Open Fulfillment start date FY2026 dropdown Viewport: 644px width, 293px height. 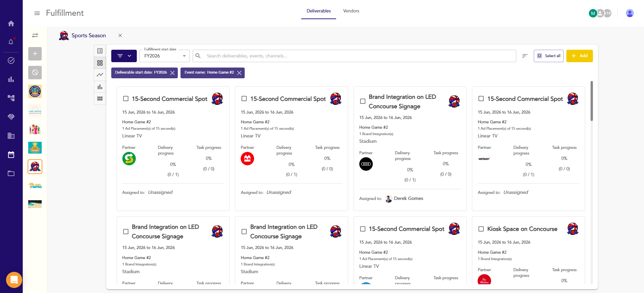point(165,56)
